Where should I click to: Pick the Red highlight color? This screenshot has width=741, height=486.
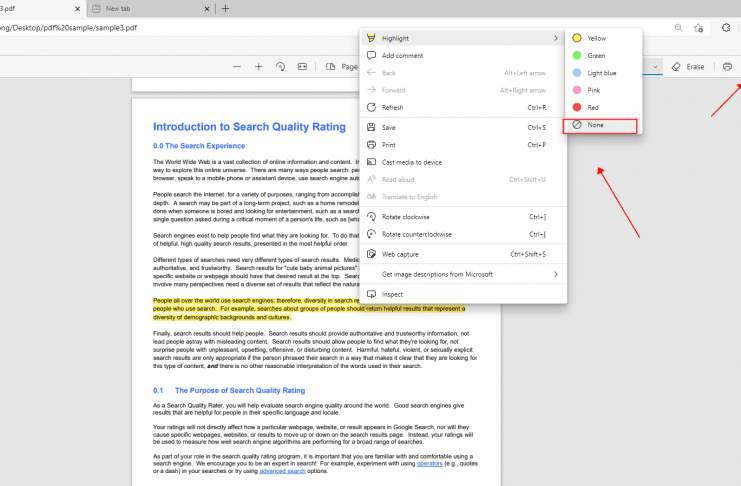(x=603, y=107)
